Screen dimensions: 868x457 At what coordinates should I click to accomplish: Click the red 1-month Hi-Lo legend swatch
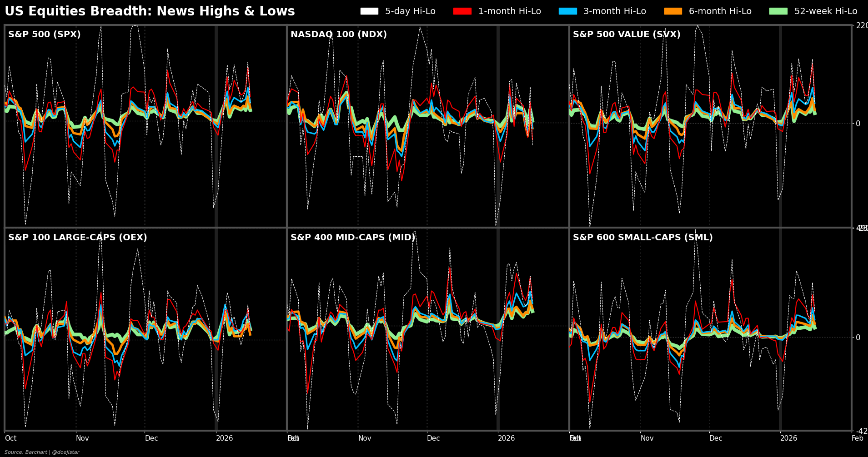tap(462, 11)
